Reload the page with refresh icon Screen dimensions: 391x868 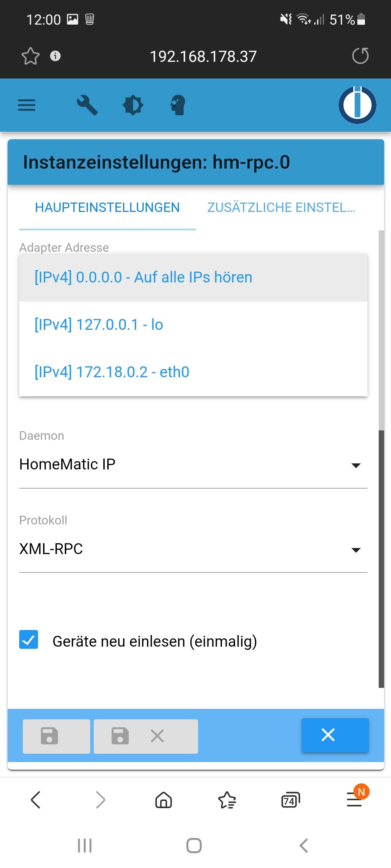coord(360,56)
